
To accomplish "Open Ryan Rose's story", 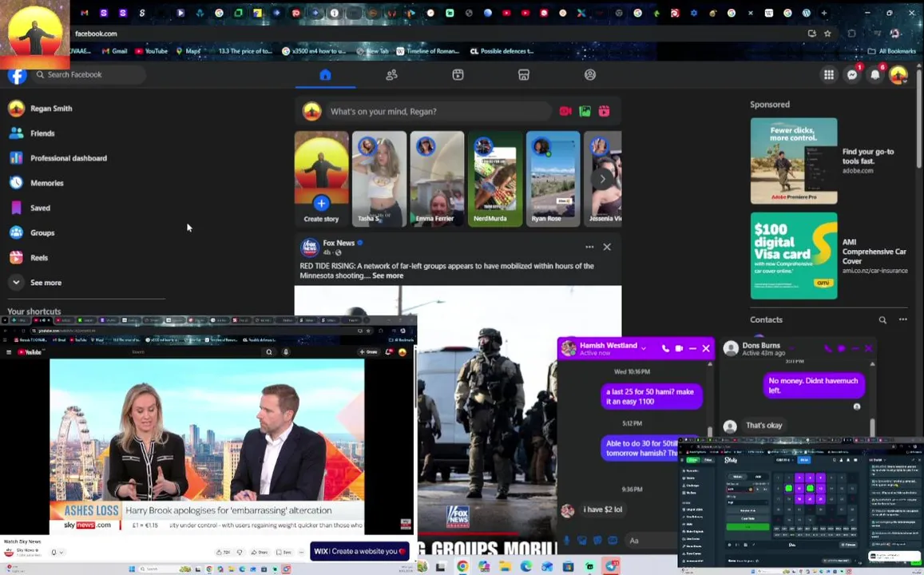I will pos(553,179).
